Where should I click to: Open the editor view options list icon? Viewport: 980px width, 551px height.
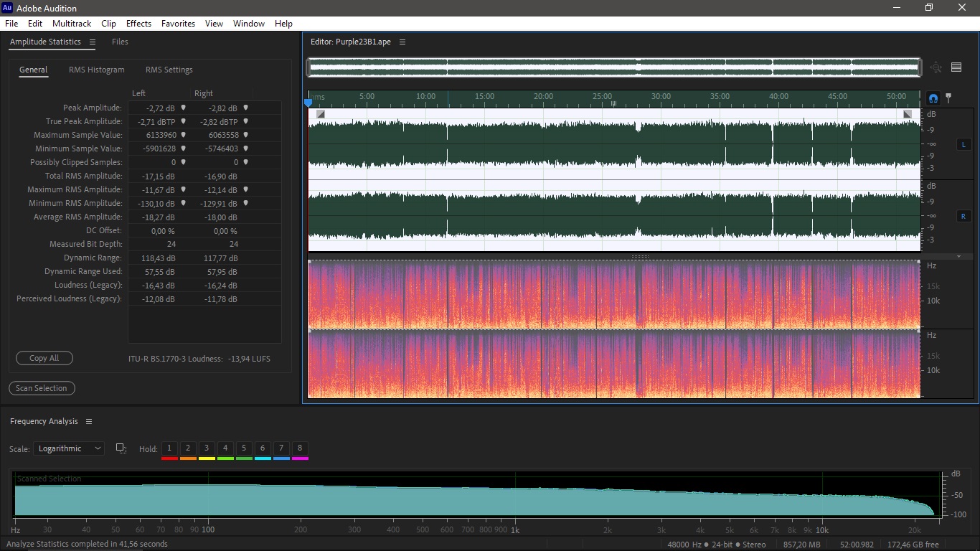coord(956,67)
